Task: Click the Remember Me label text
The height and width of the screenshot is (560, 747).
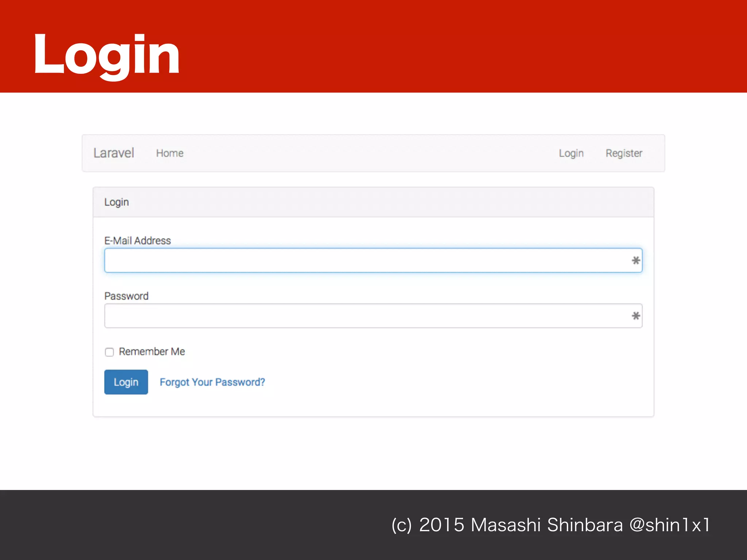Action: pos(152,351)
